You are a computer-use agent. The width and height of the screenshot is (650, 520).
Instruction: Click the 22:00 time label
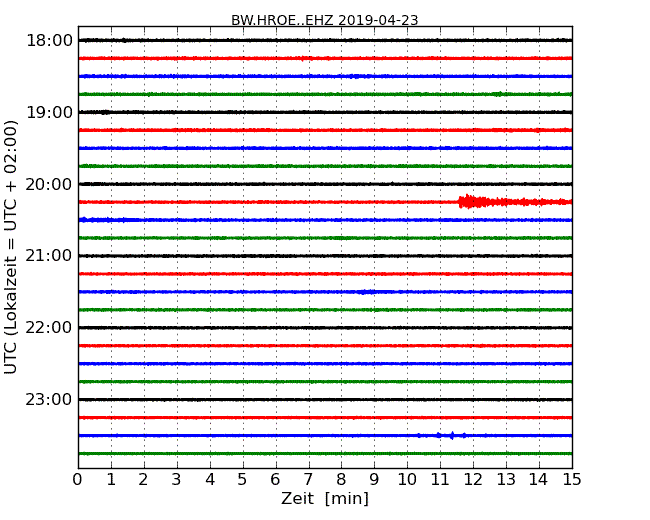(x=49, y=328)
